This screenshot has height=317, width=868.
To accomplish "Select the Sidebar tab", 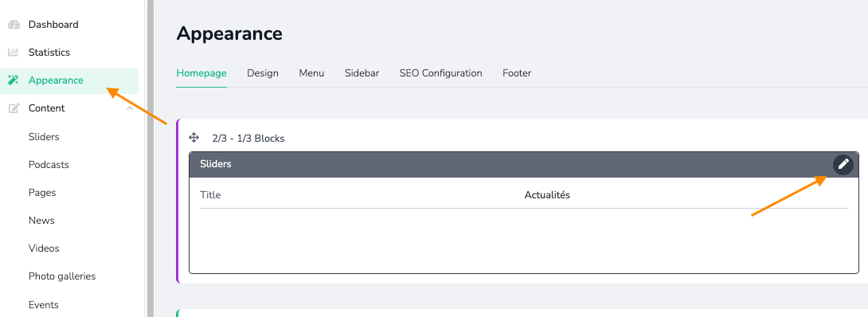I will (362, 73).
